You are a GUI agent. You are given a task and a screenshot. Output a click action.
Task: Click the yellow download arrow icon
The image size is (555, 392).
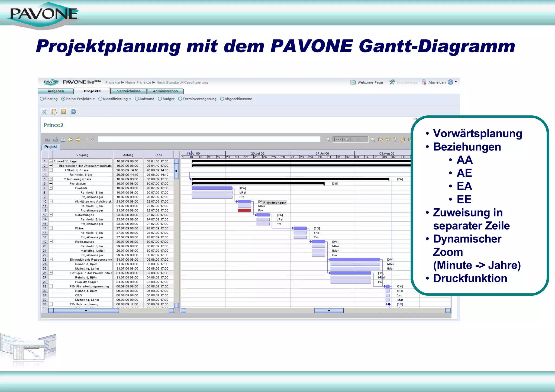point(395,139)
